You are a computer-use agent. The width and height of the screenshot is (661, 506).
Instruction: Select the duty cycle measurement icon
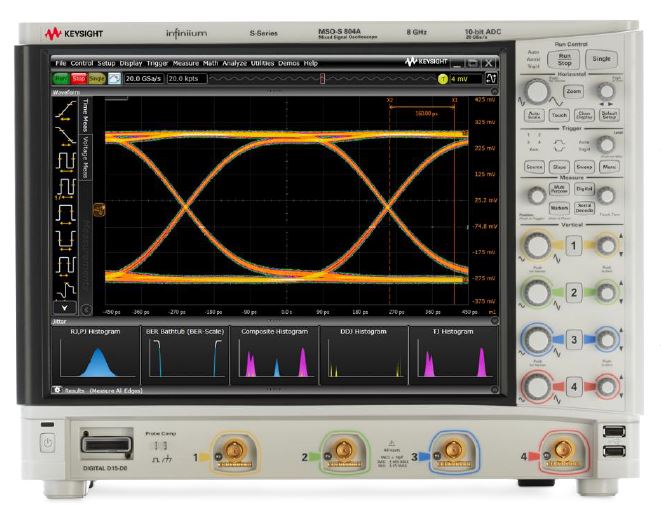pos(66,266)
